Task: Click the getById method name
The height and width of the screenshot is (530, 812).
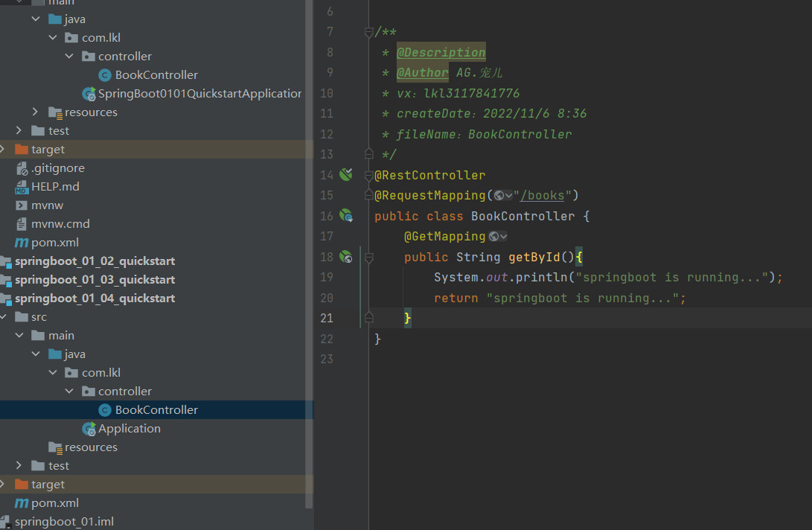Action: [x=534, y=257]
